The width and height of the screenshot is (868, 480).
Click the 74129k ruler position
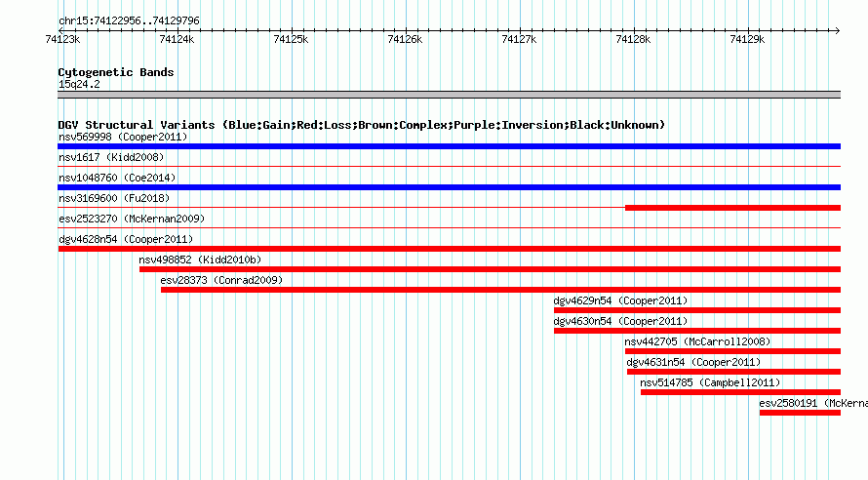tap(747, 39)
